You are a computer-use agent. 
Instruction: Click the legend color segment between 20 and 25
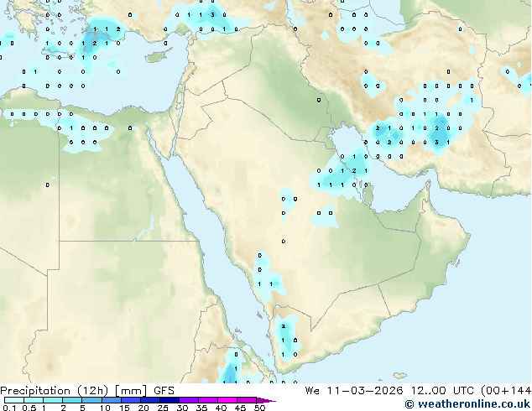point(150,400)
